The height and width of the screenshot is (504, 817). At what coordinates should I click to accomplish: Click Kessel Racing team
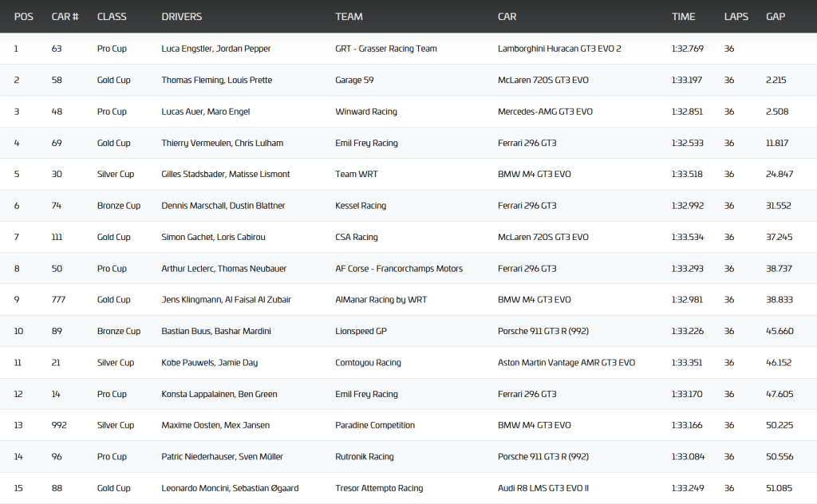tap(361, 206)
